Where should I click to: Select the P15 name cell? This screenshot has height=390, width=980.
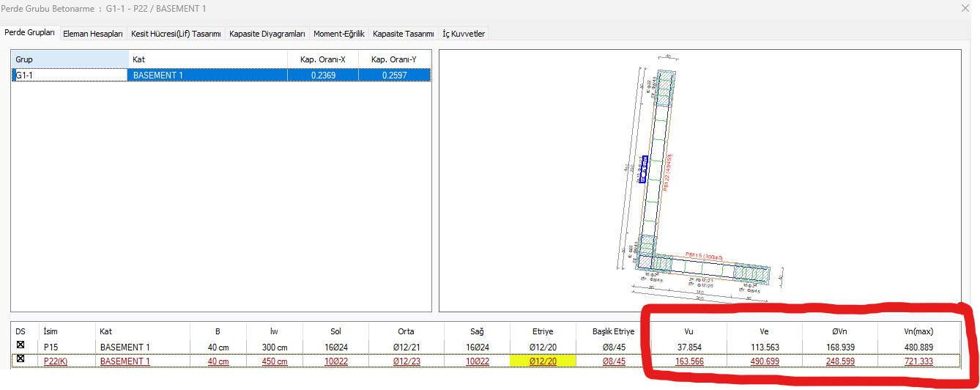point(51,347)
